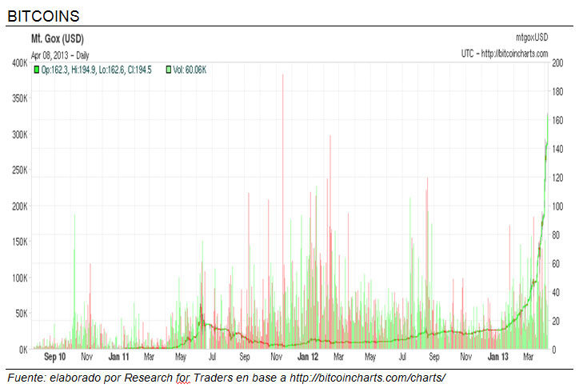579x392 pixels.
Task: Open the UTC – http://bitcoincharts.com link text
Action: [x=505, y=54]
